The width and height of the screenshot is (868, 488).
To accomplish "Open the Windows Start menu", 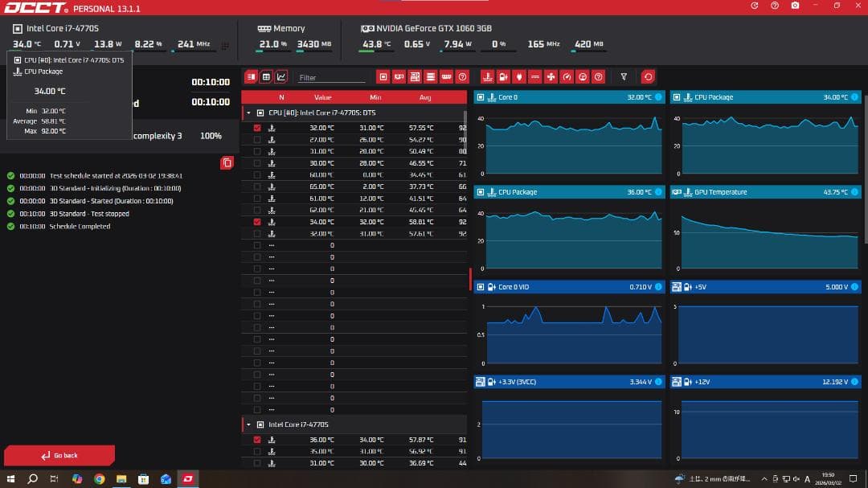I will [10, 478].
